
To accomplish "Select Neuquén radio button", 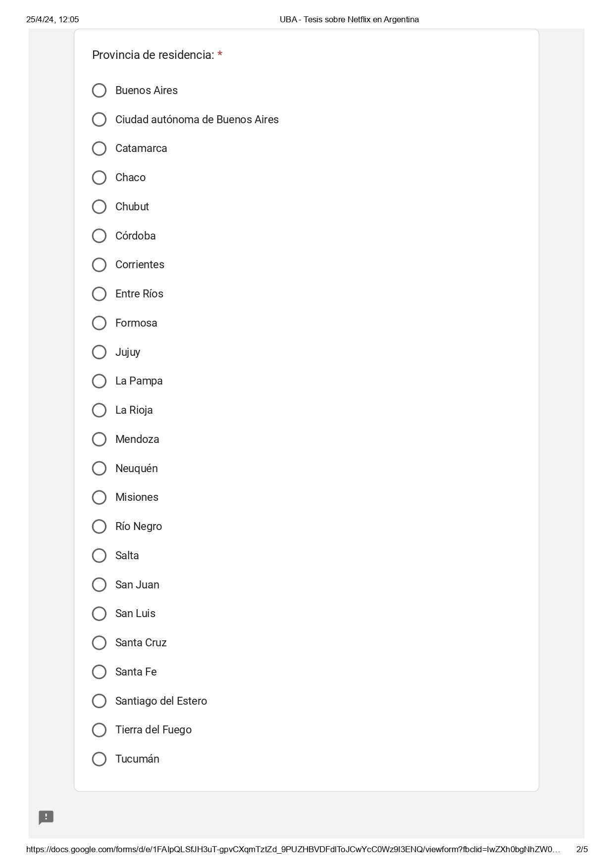I will (99, 469).
